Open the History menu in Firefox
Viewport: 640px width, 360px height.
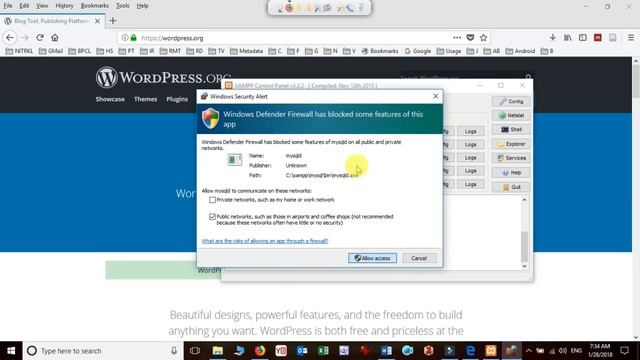pyautogui.click(x=64, y=6)
